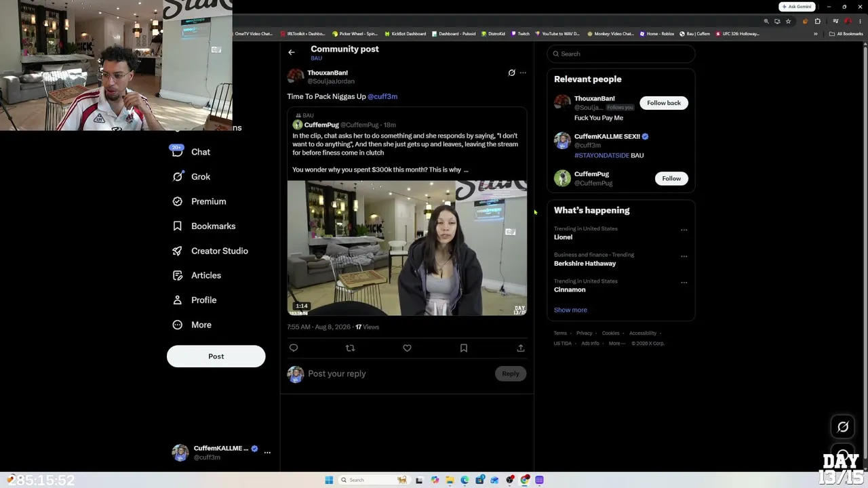
Task: Click Show more under What's happening
Action: (570, 310)
